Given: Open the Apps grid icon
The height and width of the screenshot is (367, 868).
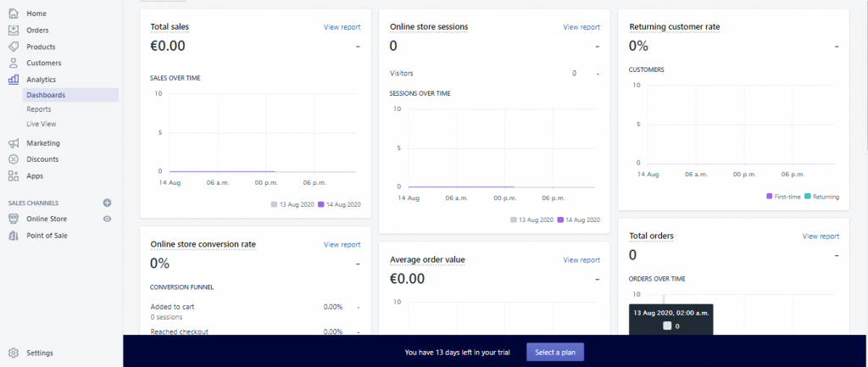Looking at the screenshot, I should pos(14,176).
